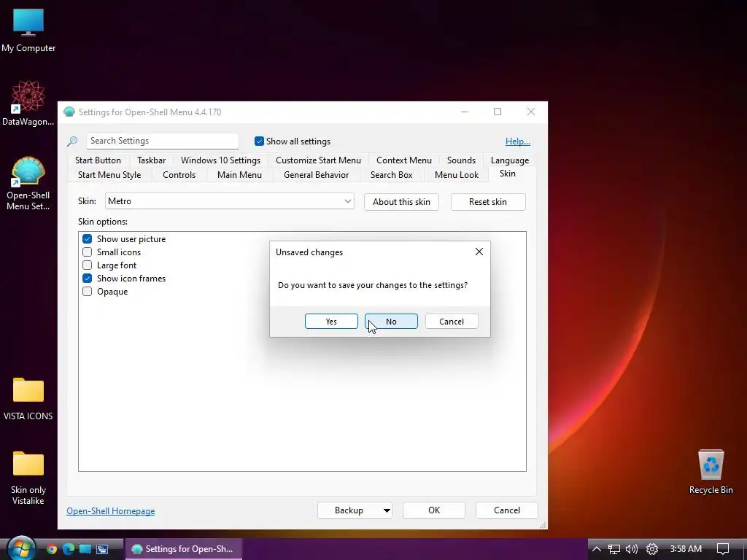Switch to the Menu Look tab
Viewport: 747px width, 560px height.
click(457, 175)
